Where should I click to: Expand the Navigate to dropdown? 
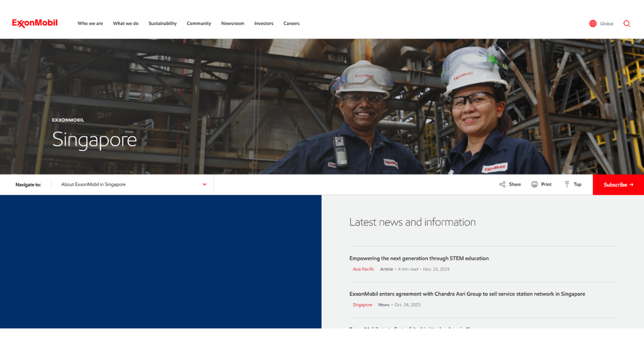click(133, 185)
